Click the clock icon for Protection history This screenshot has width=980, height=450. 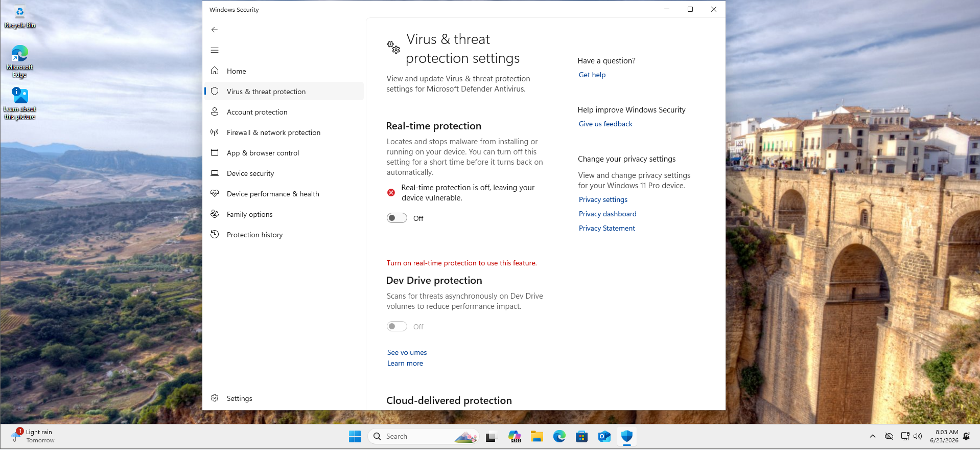[x=215, y=234]
